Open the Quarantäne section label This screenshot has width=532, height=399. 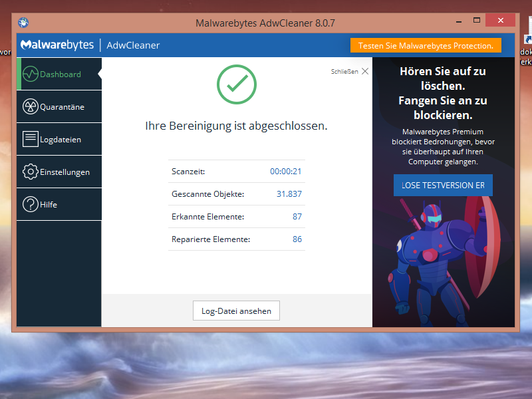coord(62,107)
